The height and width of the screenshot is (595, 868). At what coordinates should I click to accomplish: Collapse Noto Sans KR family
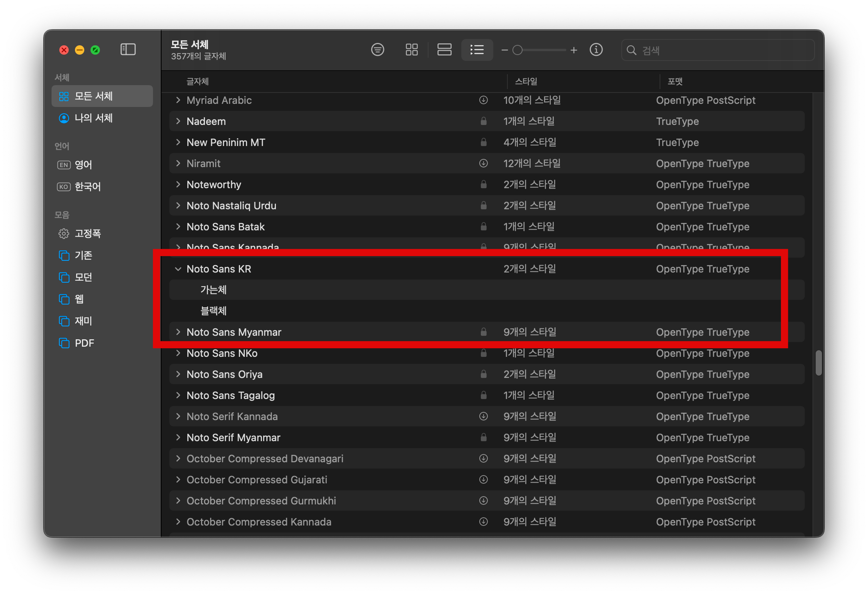pos(178,269)
